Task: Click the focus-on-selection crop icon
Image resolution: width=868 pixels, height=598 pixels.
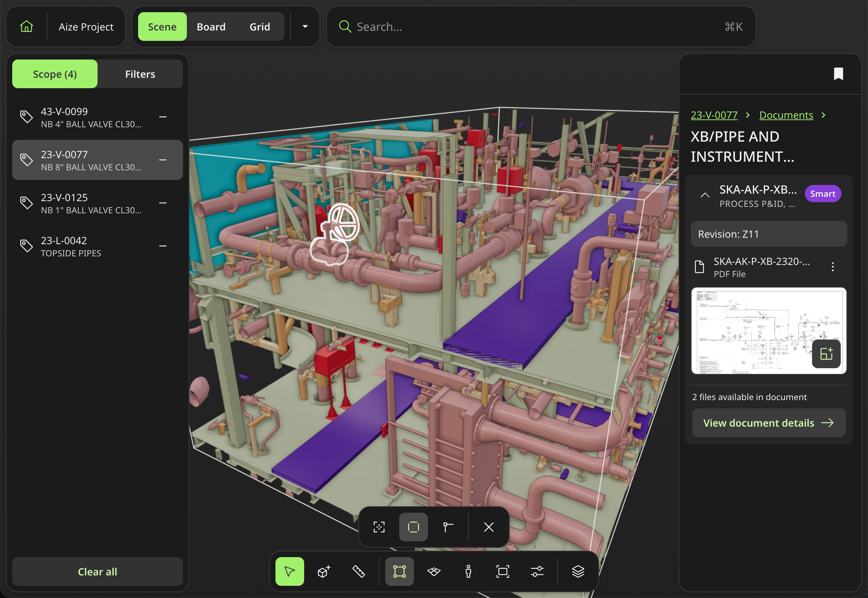Action: 379,527
